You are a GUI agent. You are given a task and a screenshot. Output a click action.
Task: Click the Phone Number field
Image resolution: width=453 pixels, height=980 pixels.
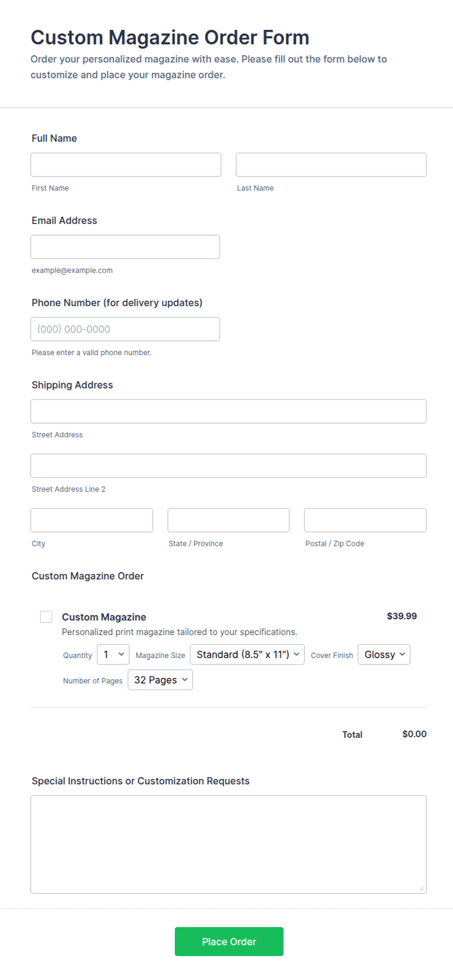tap(125, 329)
